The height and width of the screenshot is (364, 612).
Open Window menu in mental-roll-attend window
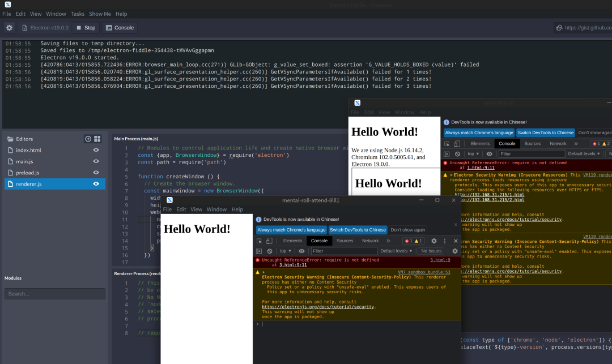(x=216, y=209)
